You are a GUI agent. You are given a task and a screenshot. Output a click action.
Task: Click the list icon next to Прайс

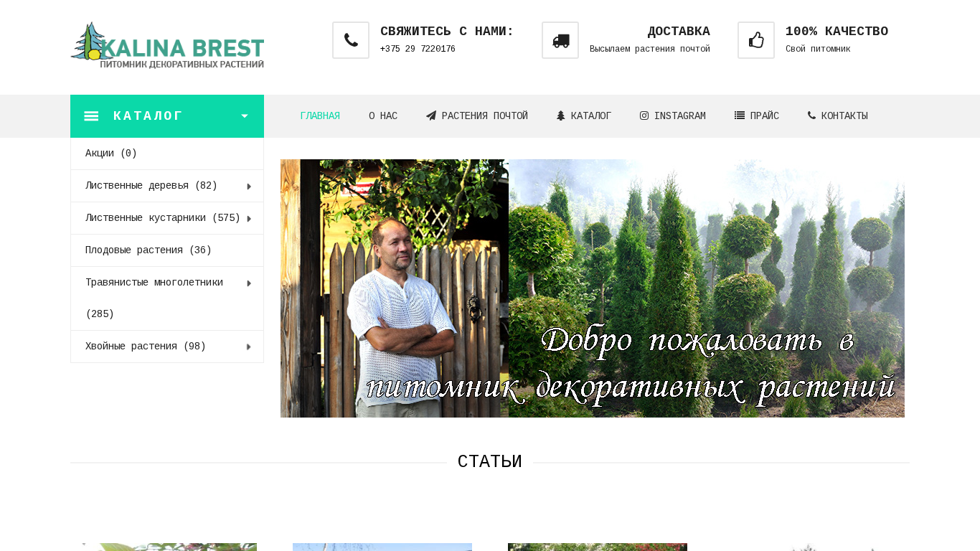(740, 116)
